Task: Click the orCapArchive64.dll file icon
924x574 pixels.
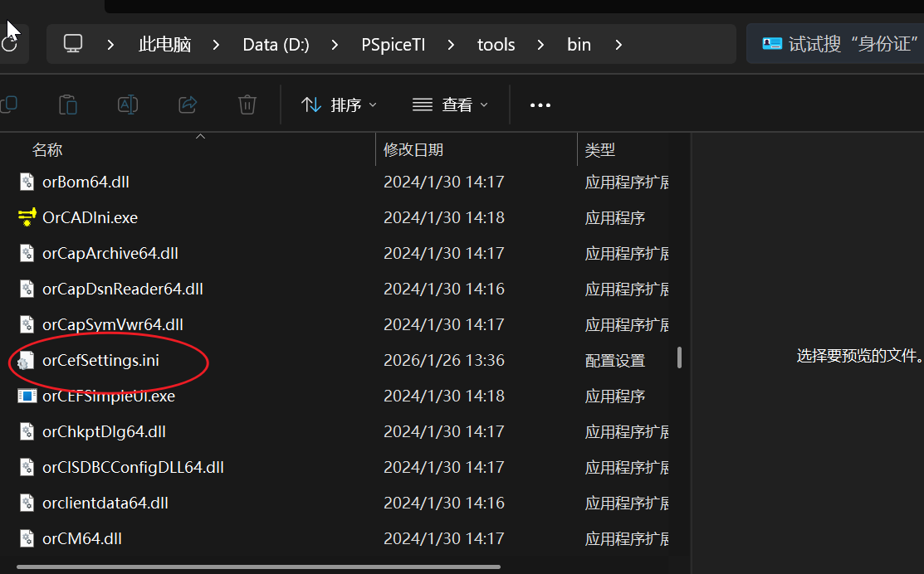Action: point(27,253)
